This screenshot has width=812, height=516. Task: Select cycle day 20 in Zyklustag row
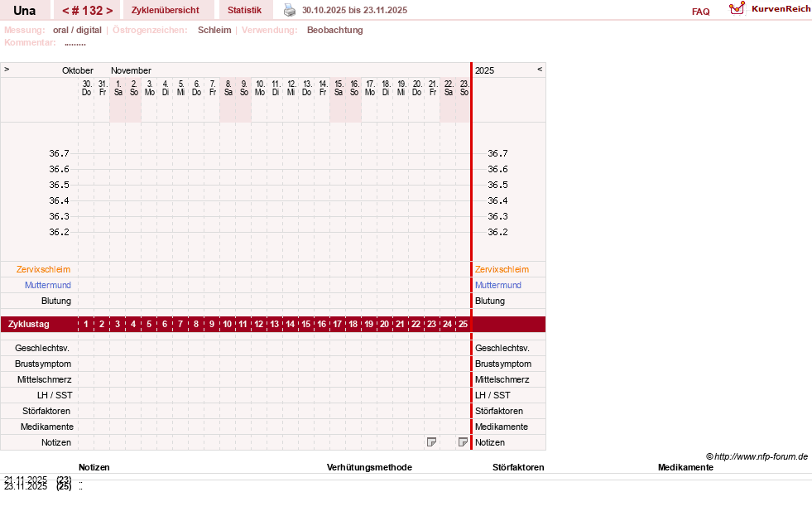(384, 325)
